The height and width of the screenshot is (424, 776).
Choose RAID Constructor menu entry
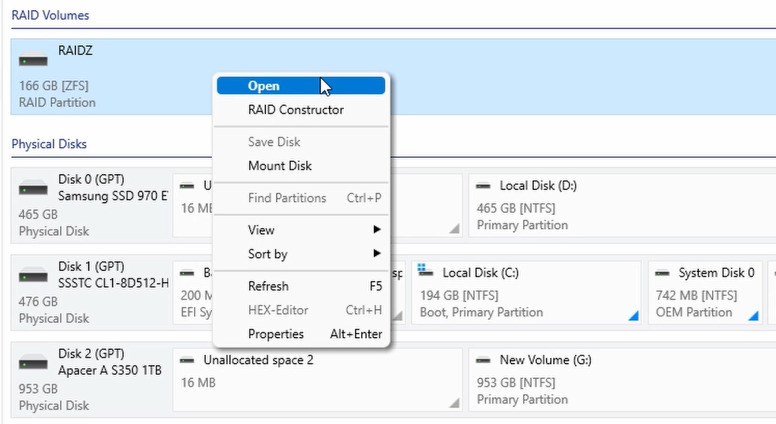[x=296, y=110]
